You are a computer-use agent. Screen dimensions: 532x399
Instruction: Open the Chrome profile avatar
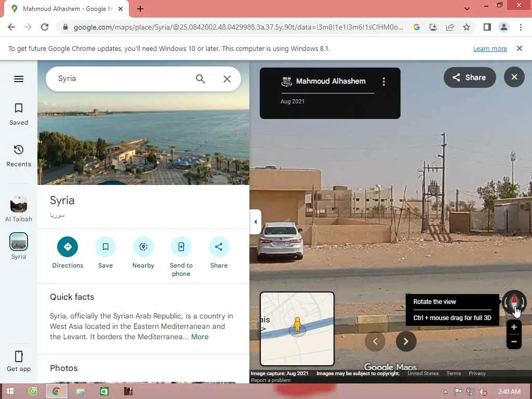tap(504, 27)
